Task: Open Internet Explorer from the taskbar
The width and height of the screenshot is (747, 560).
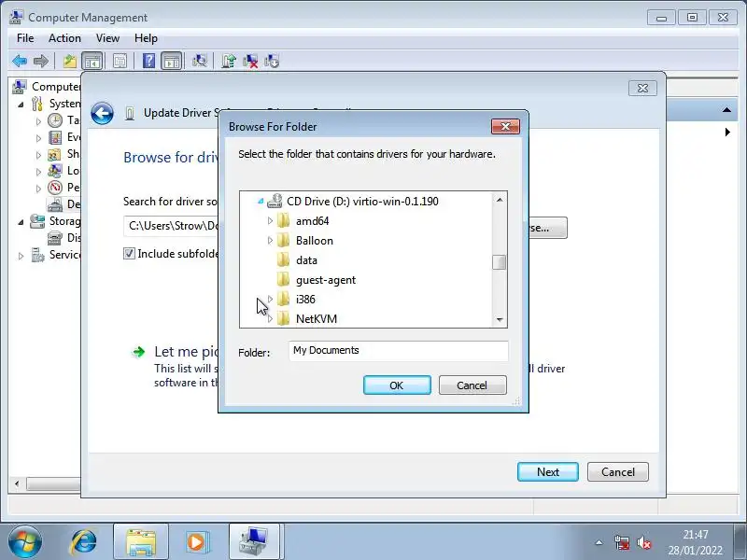Action: (84, 542)
